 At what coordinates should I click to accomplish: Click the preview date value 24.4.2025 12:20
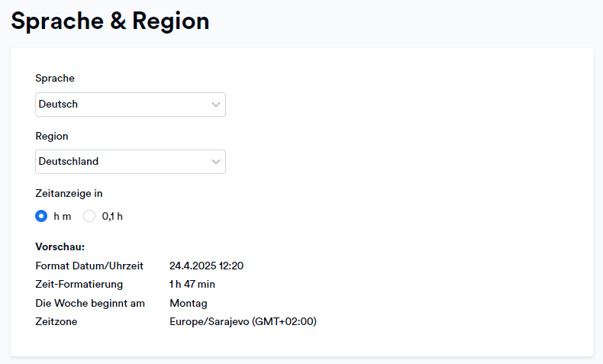tap(207, 266)
